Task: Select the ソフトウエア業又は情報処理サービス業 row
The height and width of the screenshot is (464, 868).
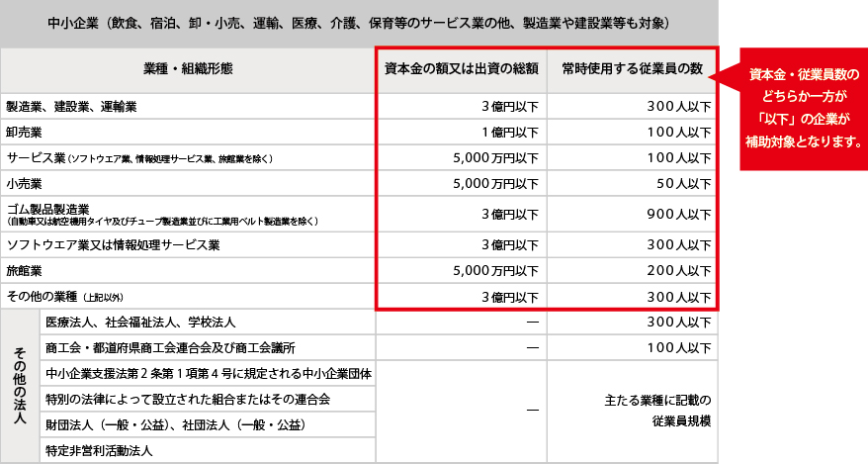Action: pos(114,244)
